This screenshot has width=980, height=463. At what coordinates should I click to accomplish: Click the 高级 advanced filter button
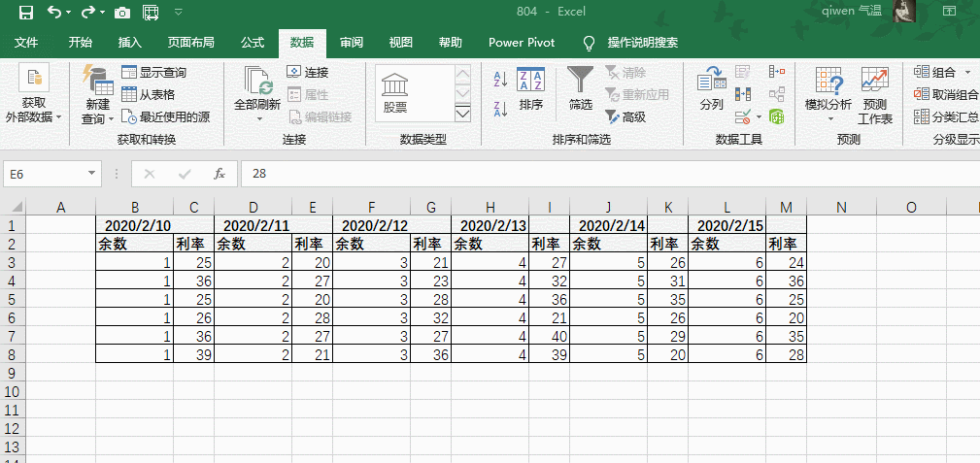click(625, 116)
